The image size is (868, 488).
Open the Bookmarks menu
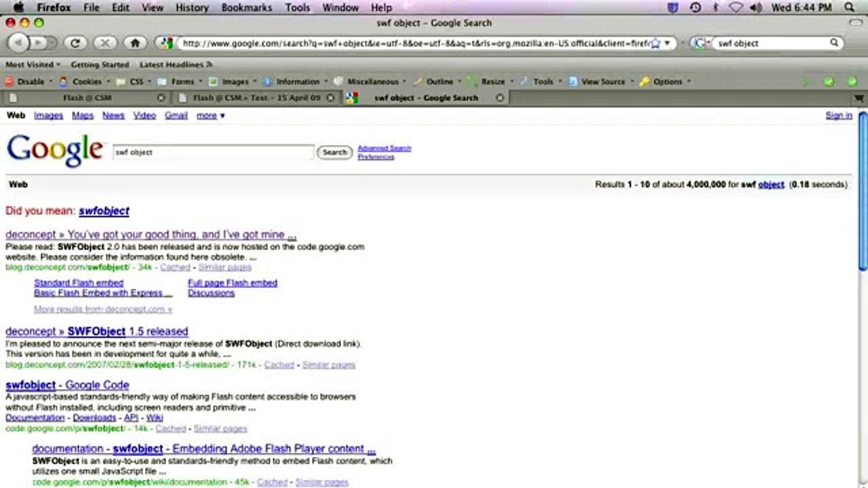click(247, 7)
